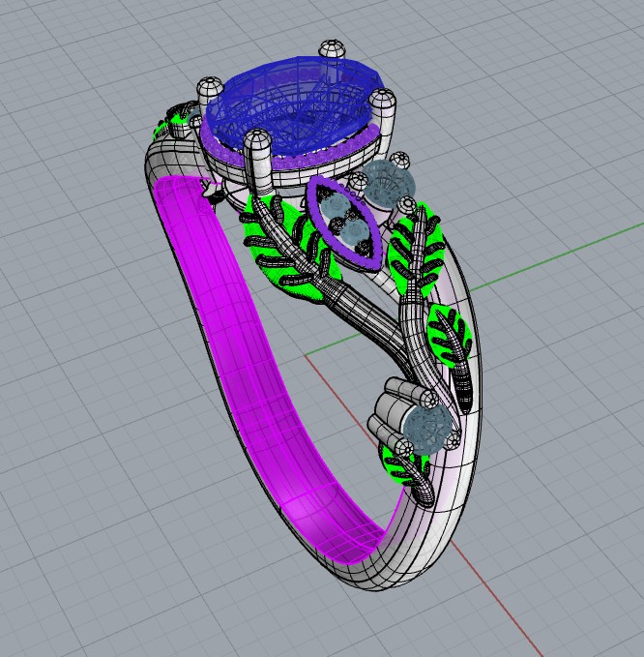Click the front prong of the center setting

pyautogui.click(x=258, y=153)
